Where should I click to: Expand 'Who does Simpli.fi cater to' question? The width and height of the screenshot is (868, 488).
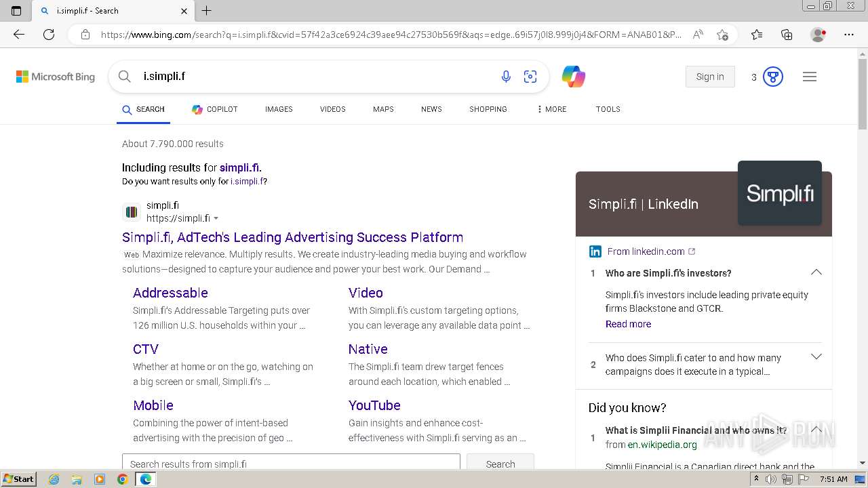pos(816,357)
